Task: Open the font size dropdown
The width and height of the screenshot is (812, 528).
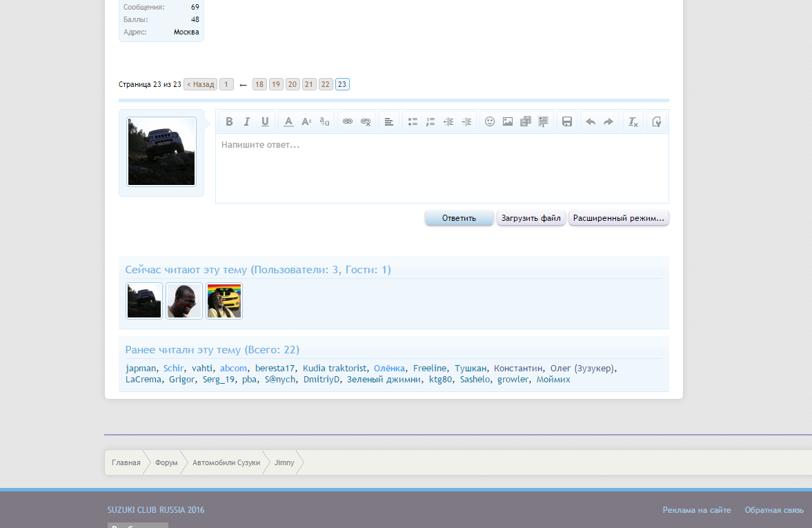Action: point(306,121)
